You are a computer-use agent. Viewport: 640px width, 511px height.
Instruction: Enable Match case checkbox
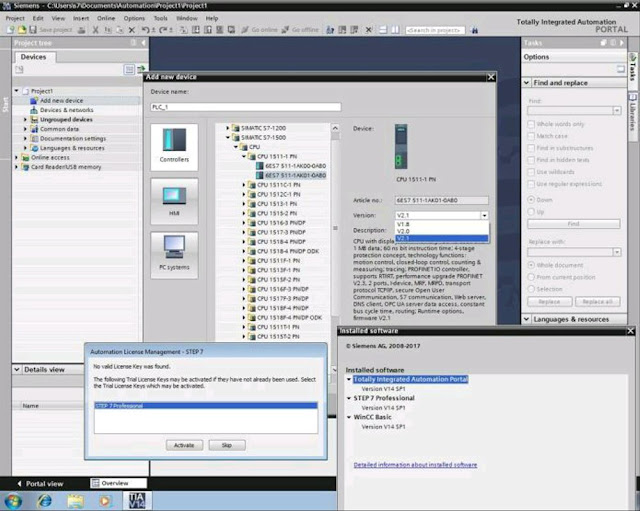pyautogui.click(x=531, y=136)
